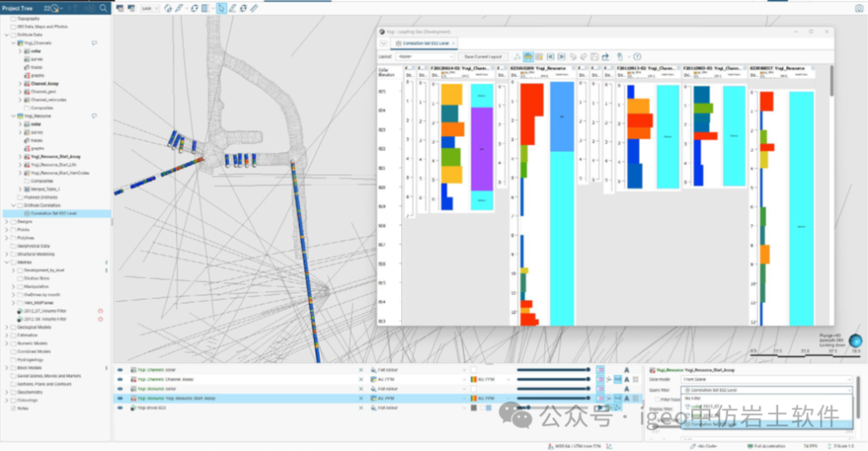Switch to Correlation Set 832 Level tab
This screenshot has width=868, height=451.
[424, 43]
